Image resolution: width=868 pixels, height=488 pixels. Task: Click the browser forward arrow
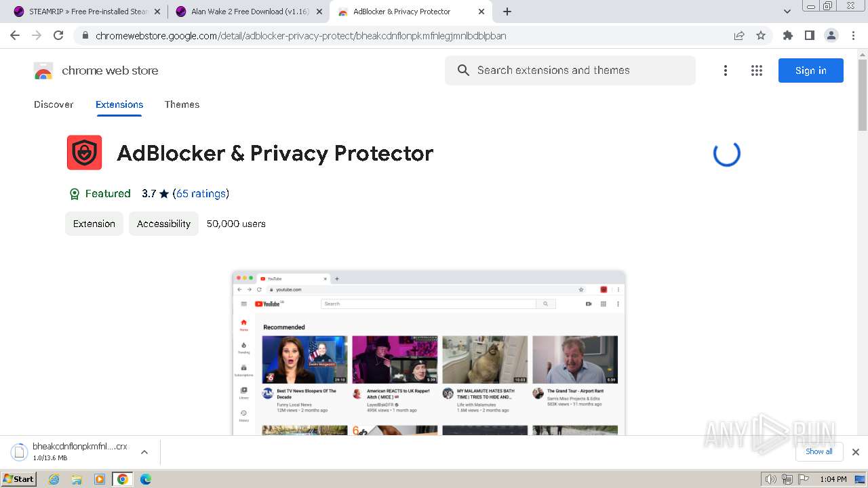click(37, 36)
